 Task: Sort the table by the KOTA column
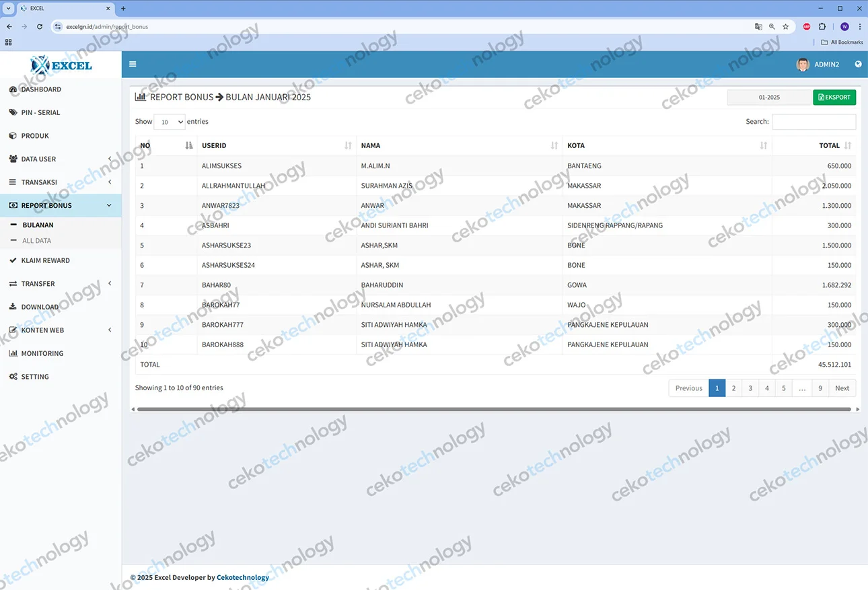pos(666,146)
